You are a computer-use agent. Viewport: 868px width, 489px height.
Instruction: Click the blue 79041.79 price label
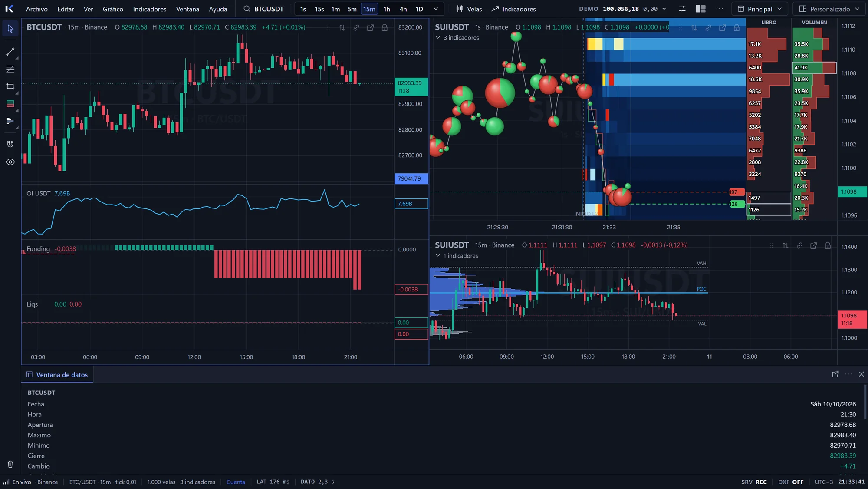pyautogui.click(x=411, y=178)
